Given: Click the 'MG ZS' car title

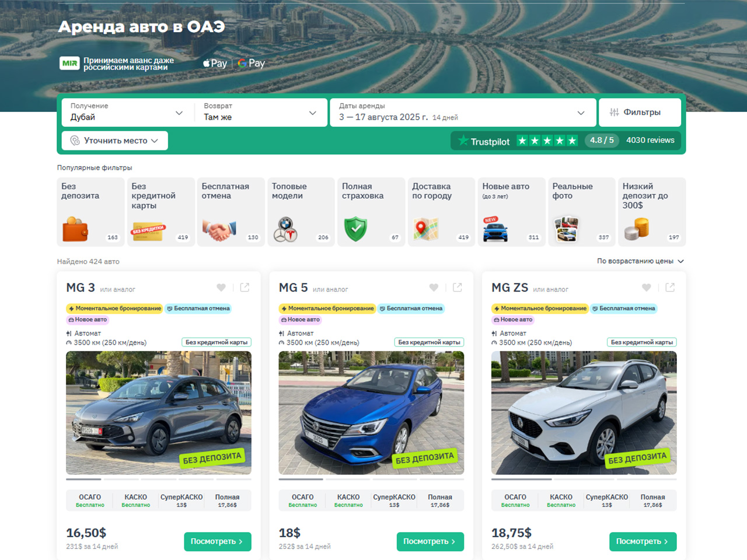Looking at the screenshot, I should click(x=509, y=288).
